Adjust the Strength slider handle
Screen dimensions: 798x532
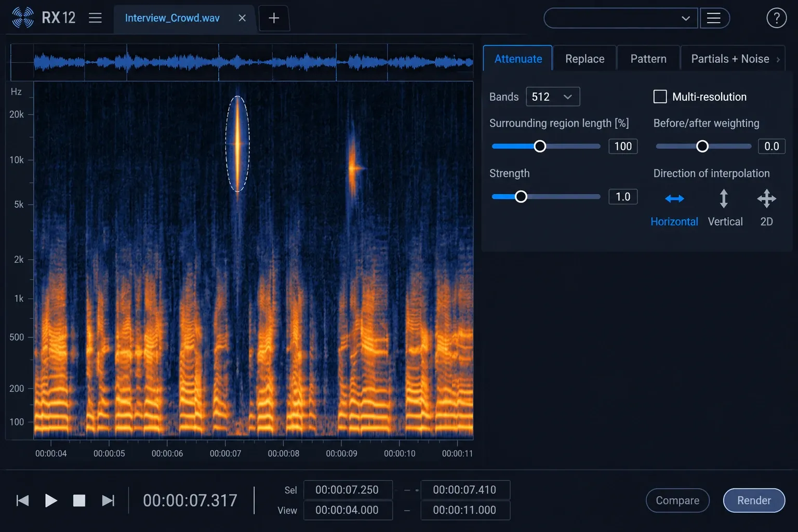click(x=521, y=196)
